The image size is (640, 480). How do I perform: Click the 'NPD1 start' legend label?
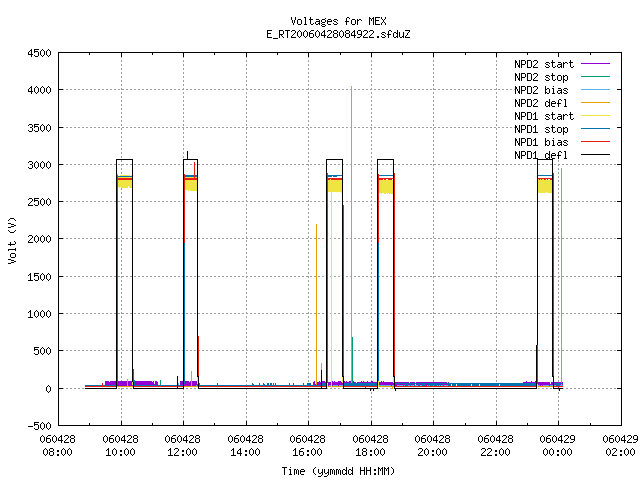[x=544, y=116]
